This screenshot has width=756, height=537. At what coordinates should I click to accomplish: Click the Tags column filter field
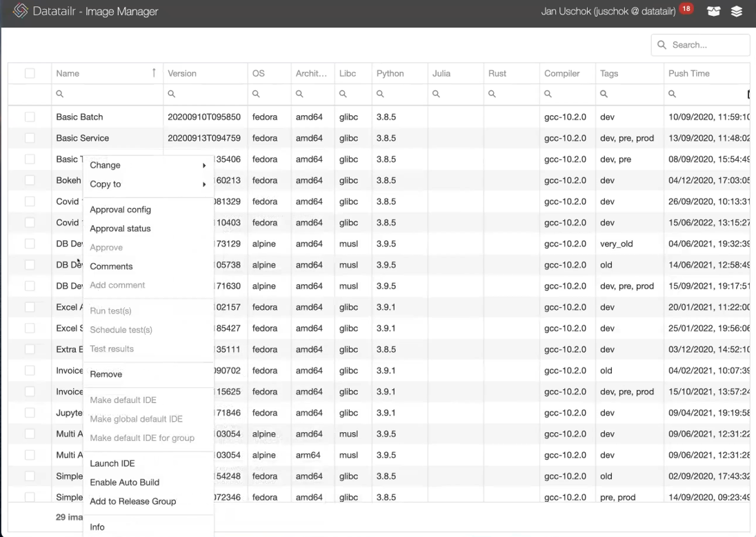tap(630, 94)
